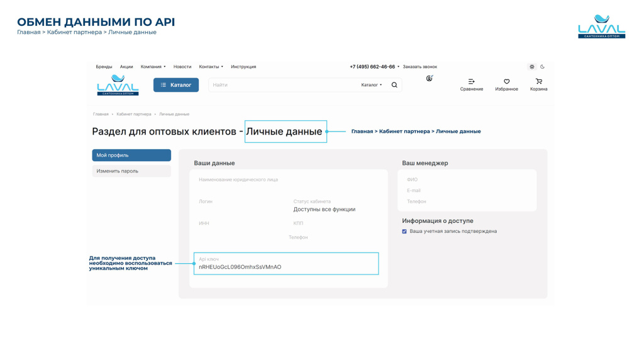This screenshot has width=644, height=362.
Task: Select Мой профиль in the sidebar
Action: tap(131, 156)
